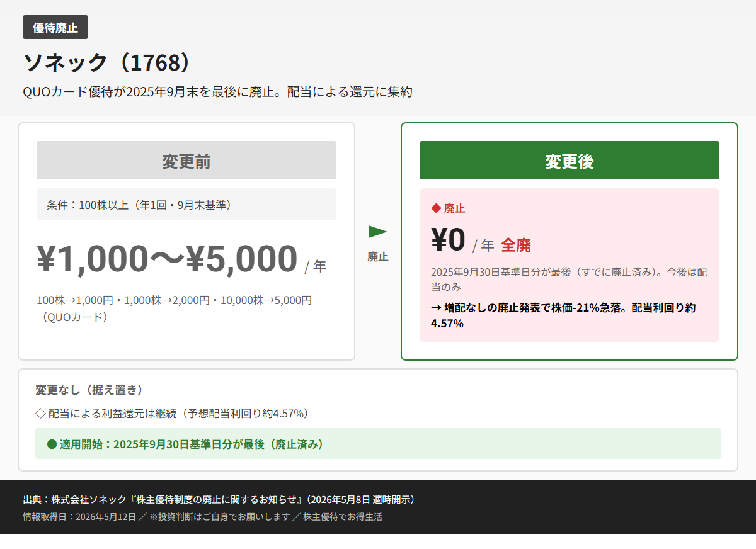
Task: Click the 変更前 header bar
Action: tap(186, 161)
